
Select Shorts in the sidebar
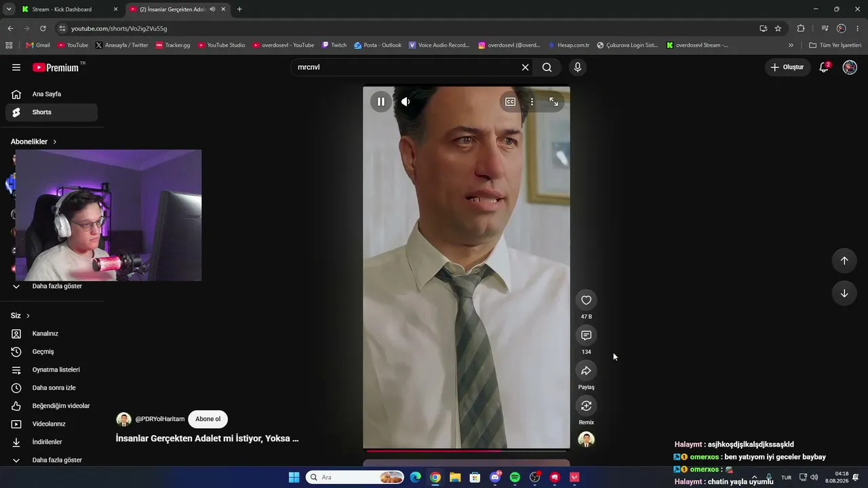(52, 113)
